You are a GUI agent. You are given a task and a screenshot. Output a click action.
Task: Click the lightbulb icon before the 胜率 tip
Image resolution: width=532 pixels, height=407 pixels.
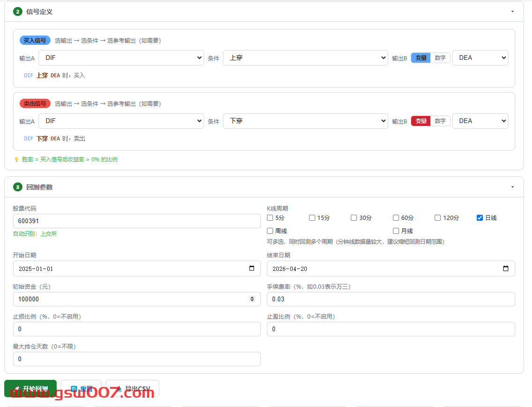[x=17, y=160]
